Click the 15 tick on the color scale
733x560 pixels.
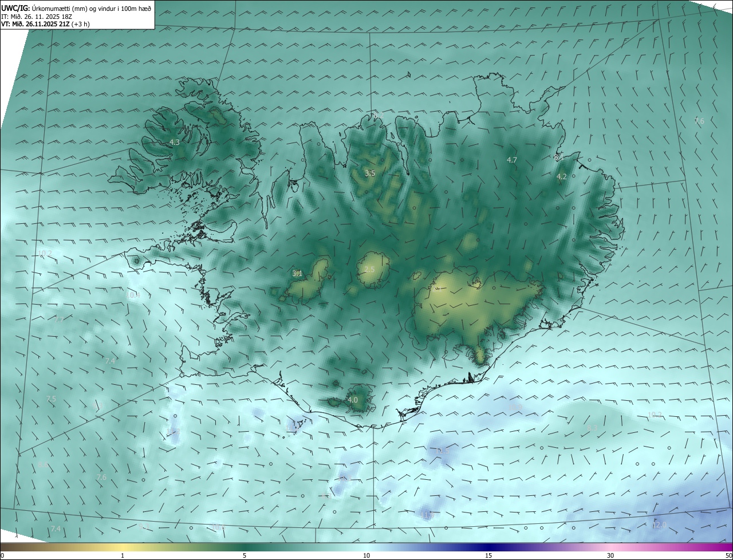[x=488, y=555]
